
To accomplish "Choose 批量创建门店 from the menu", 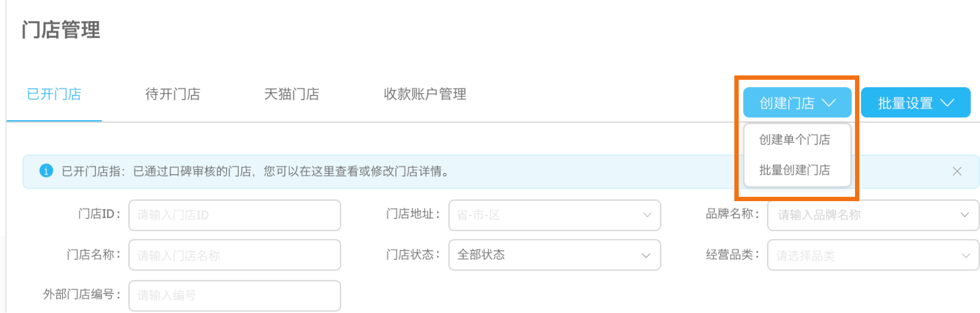I will click(x=795, y=170).
